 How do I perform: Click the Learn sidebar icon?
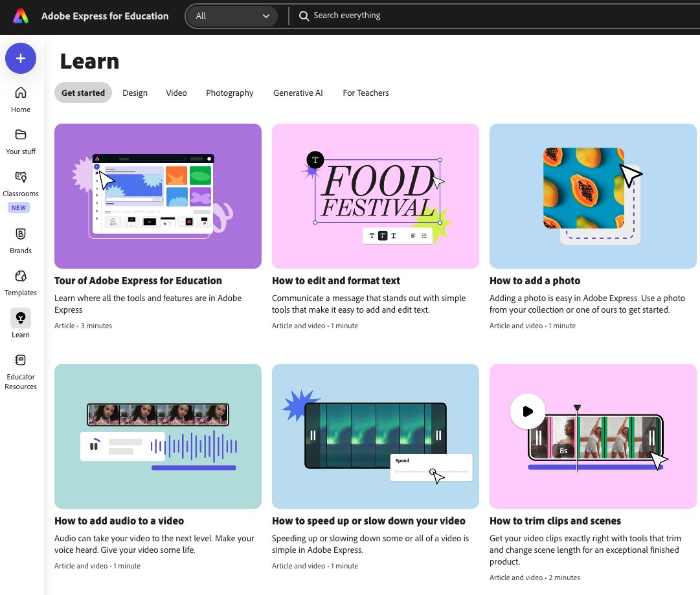tap(21, 318)
